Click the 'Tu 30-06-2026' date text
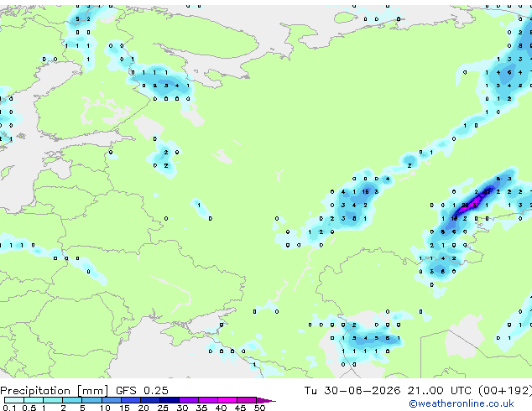 click(x=352, y=391)
